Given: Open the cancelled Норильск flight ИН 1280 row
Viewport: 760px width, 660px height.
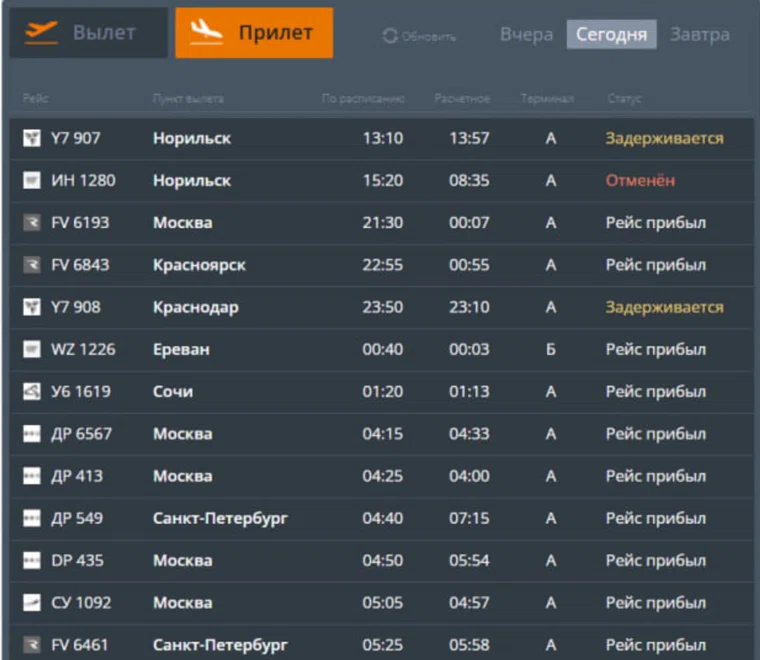Looking at the screenshot, I should pos(380,181).
